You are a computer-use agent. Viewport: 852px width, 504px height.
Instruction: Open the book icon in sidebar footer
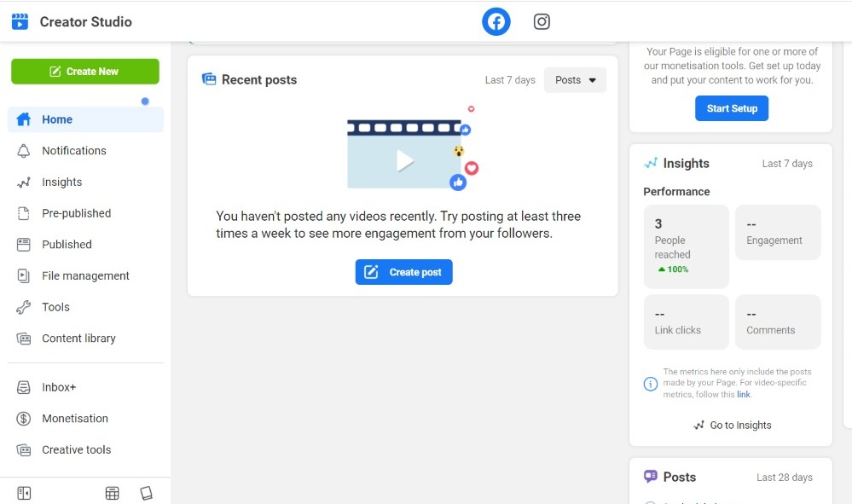tap(147, 493)
